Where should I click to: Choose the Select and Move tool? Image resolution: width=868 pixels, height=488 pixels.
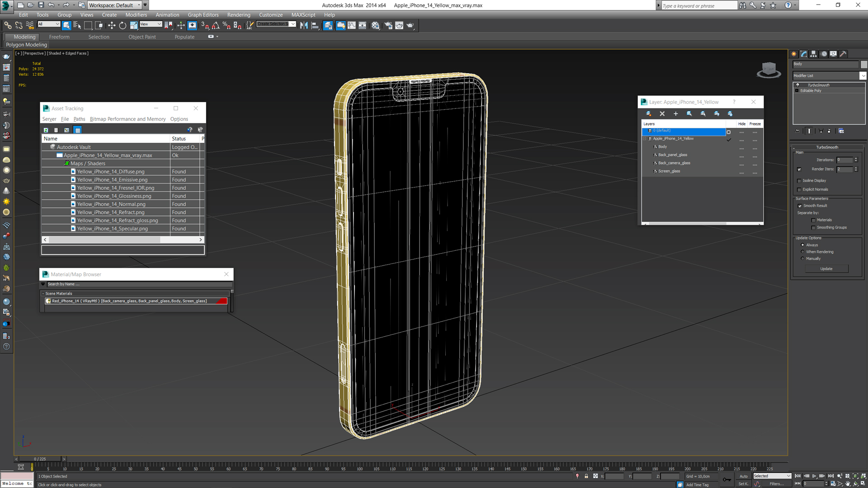tap(112, 25)
